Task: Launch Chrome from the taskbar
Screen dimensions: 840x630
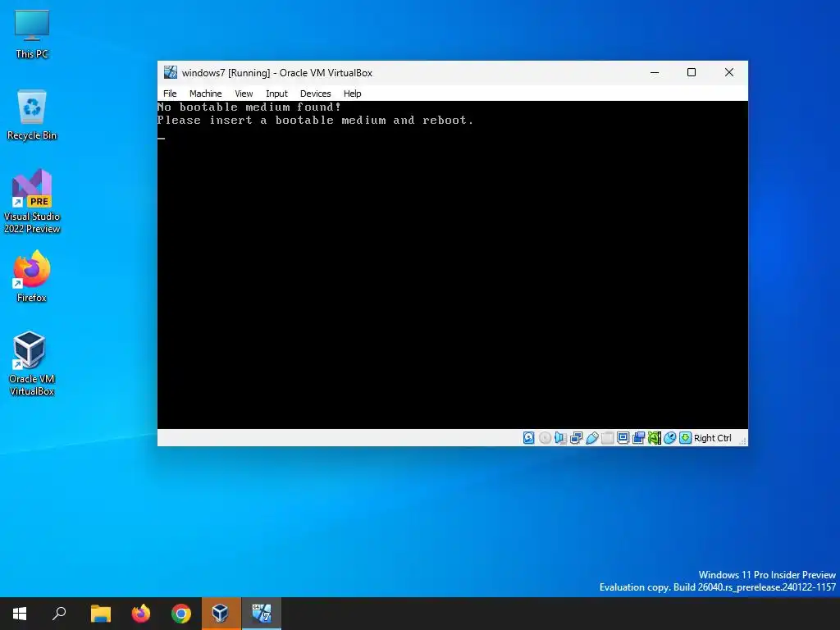Action: pos(181,614)
